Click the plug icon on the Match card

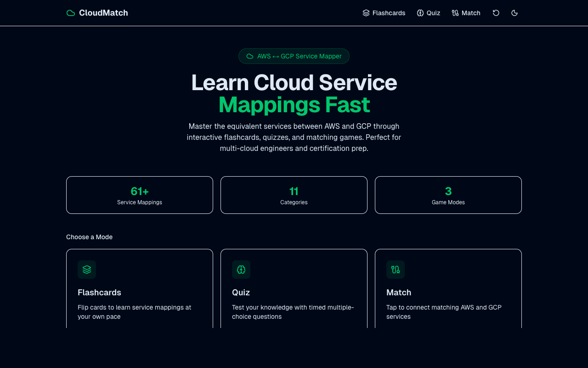pyautogui.click(x=395, y=270)
